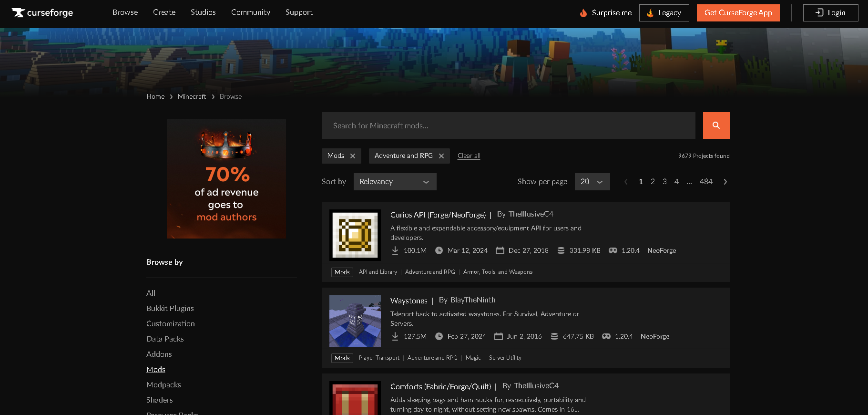Image resolution: width=868 pixels, height=415 pixels.
Task: Open Waystones mod thumbnail
Action: coord(355,321)
